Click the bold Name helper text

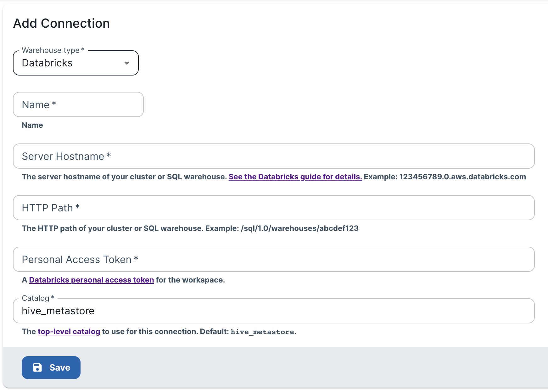coord(32,125)
